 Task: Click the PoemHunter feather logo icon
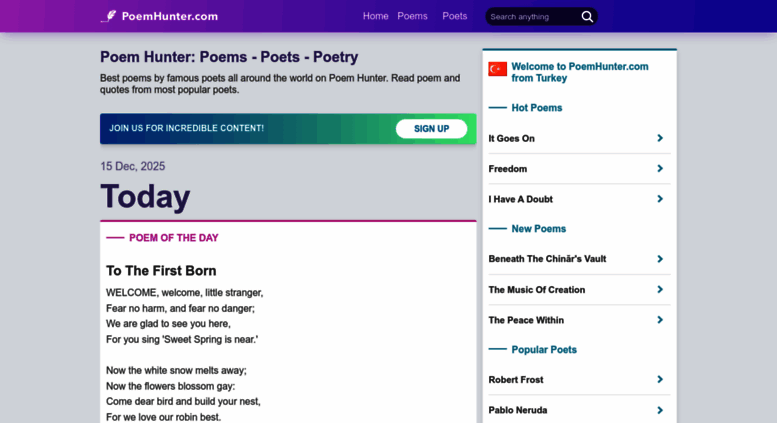(108, 16)
